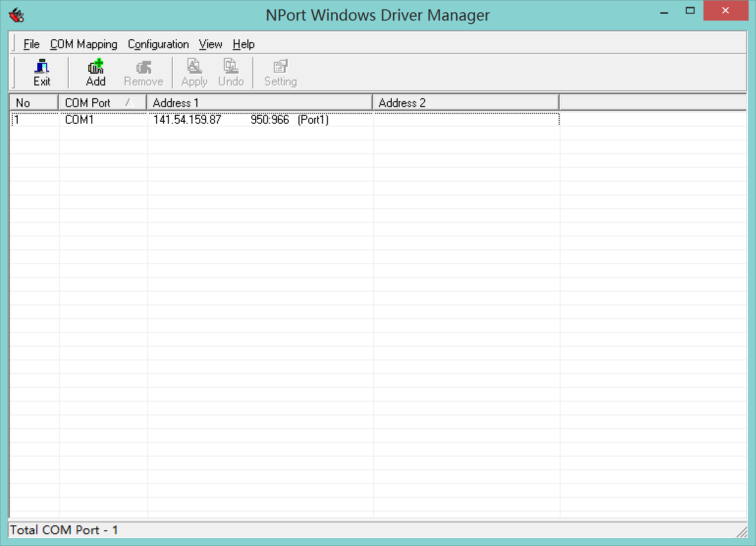Sort by the COM Port column header

click(103, 103)
